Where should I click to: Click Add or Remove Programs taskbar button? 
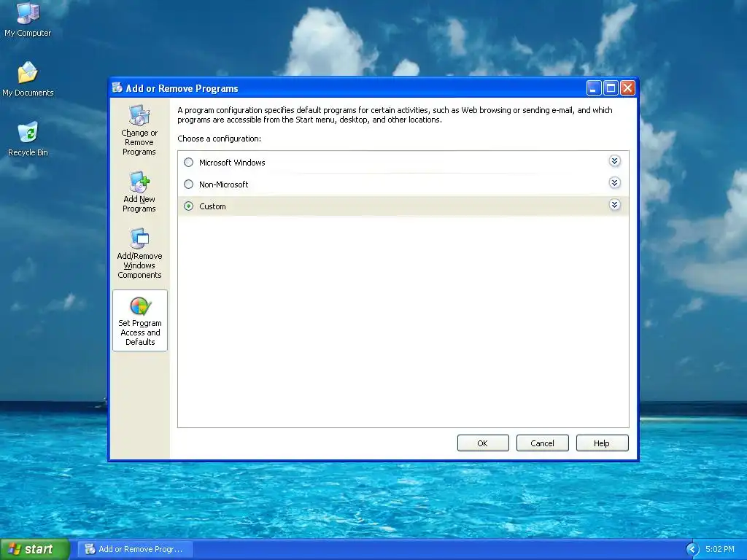135,549
